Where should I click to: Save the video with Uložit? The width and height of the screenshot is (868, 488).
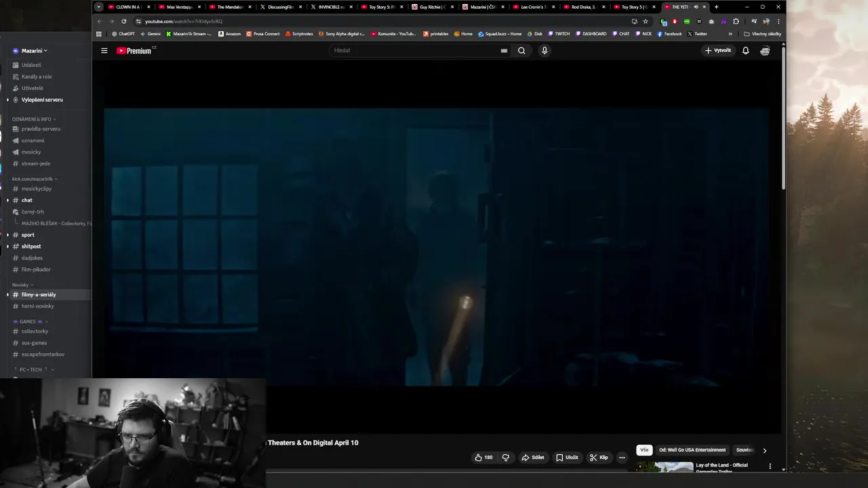pos(567,457)
